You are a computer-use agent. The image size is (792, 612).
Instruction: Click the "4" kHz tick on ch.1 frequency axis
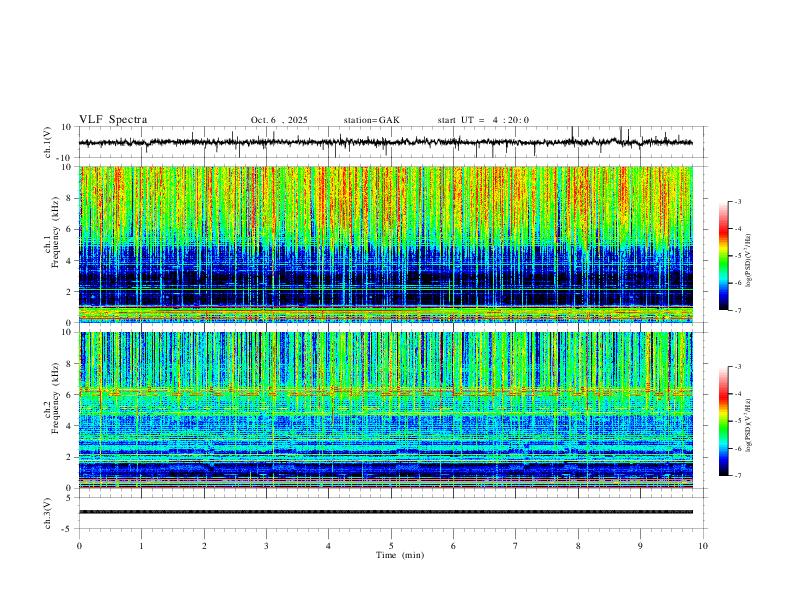(69, 261)
